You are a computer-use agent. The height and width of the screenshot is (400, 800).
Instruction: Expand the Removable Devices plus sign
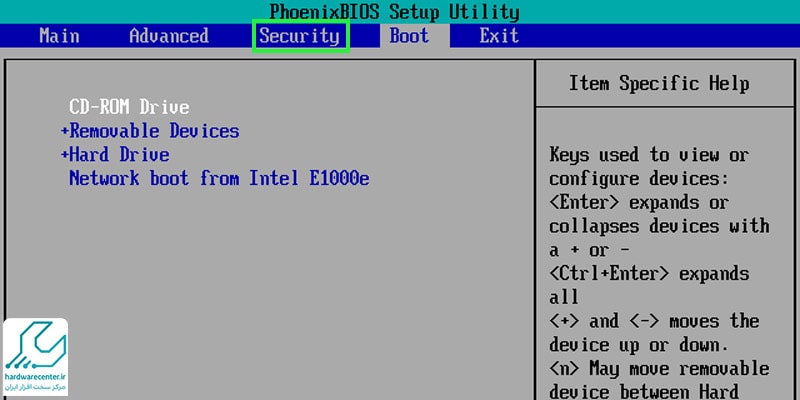point(64,131)
